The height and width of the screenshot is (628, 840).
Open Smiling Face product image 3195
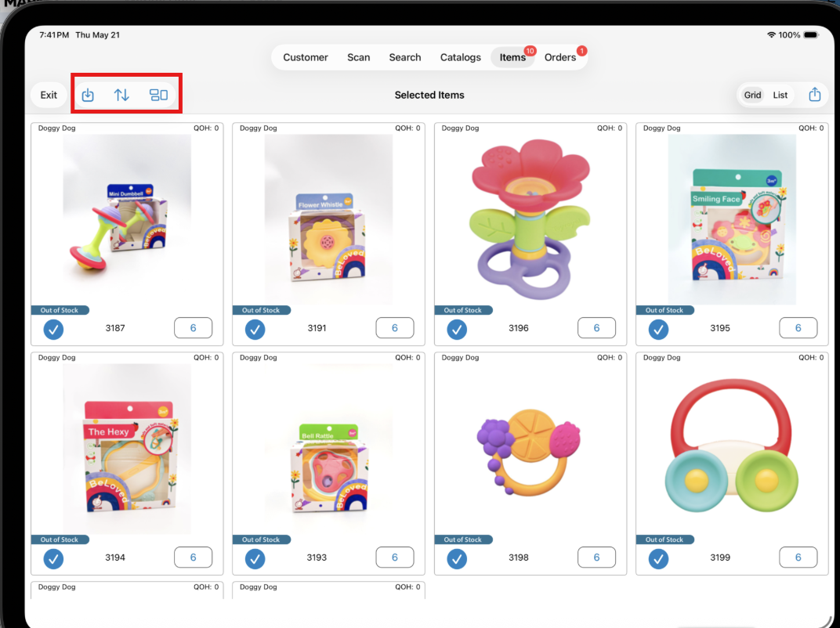[x=732, y=219]
